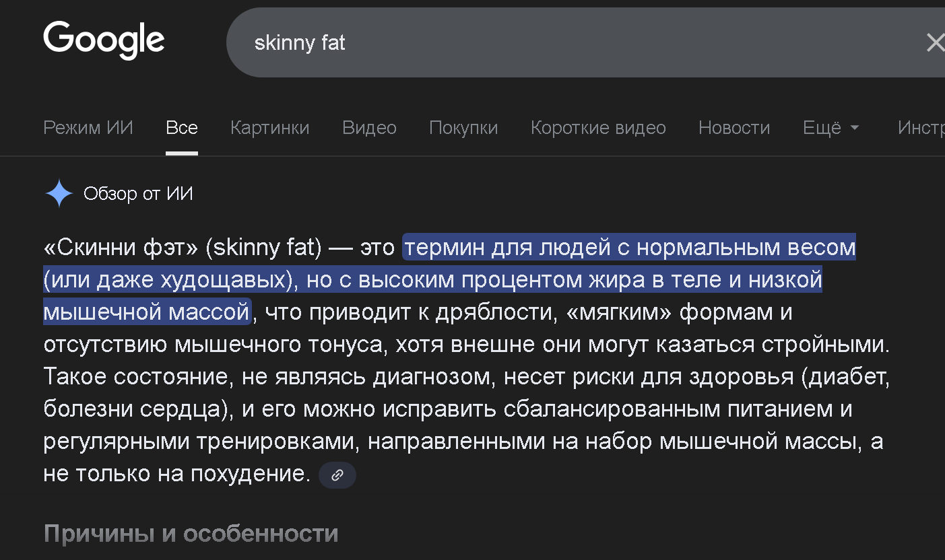
Task: Open the Новости tab
Action: pyautogui.click(x=734, y=128)
